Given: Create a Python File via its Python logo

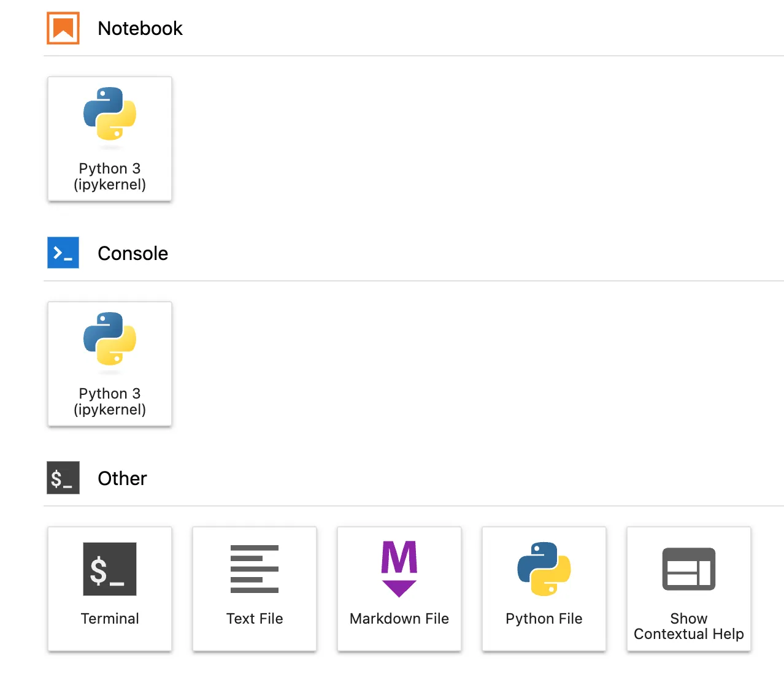Looking at the screenshot, I should [544, 569].
